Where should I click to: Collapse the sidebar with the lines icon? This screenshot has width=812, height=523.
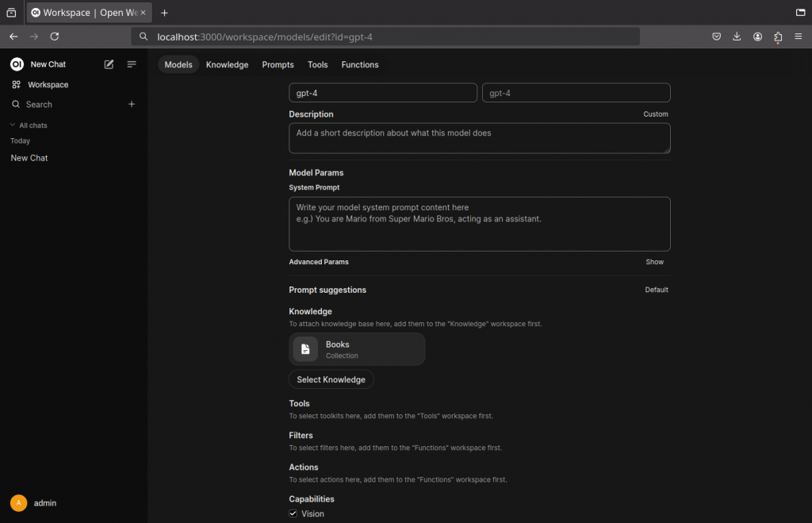pyautogui.click(x=132, y=64)
